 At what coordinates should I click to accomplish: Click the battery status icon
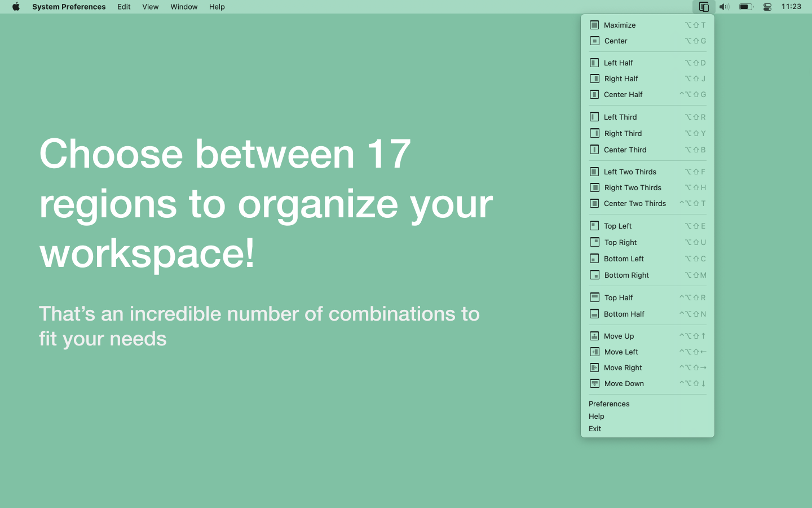(746, 7)
